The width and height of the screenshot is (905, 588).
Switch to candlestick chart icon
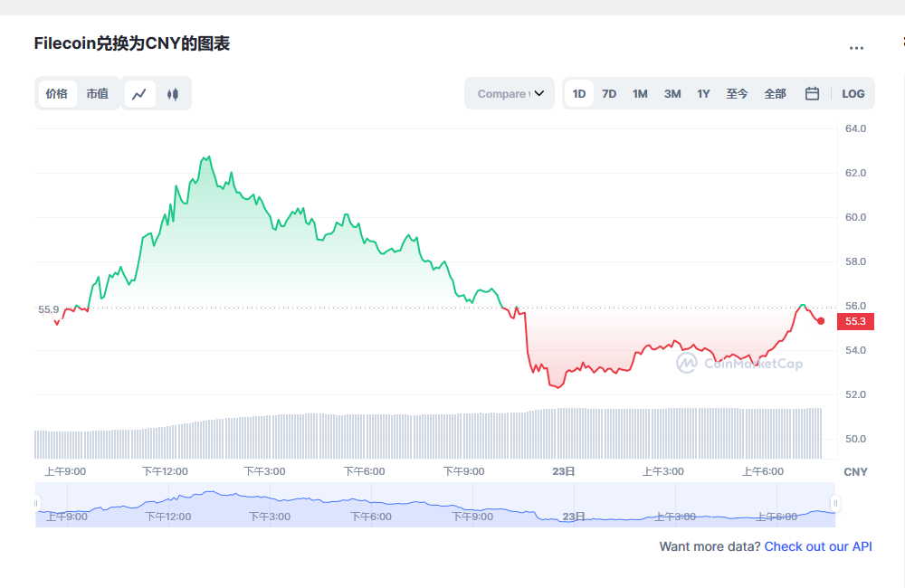(173, 93)
